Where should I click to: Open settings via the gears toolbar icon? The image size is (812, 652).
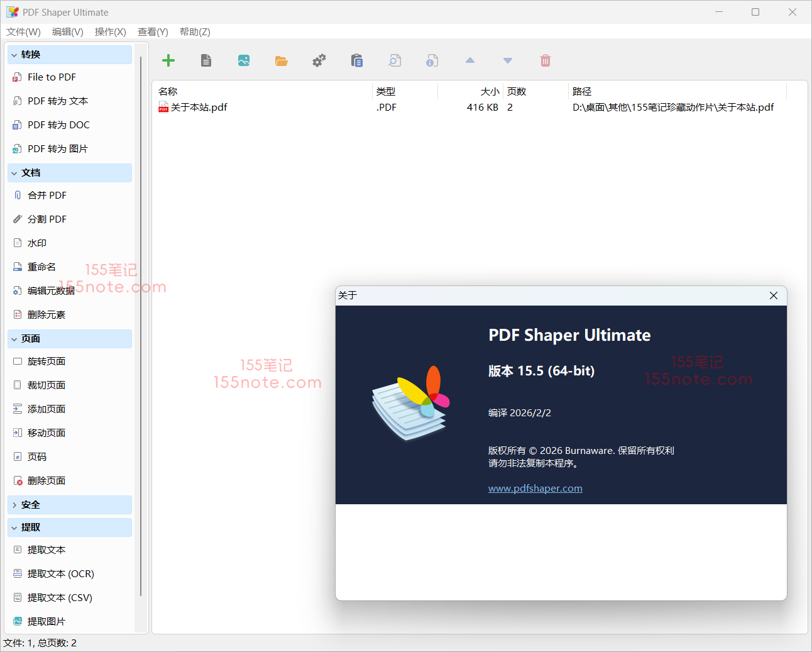click(x=319, y=60)
